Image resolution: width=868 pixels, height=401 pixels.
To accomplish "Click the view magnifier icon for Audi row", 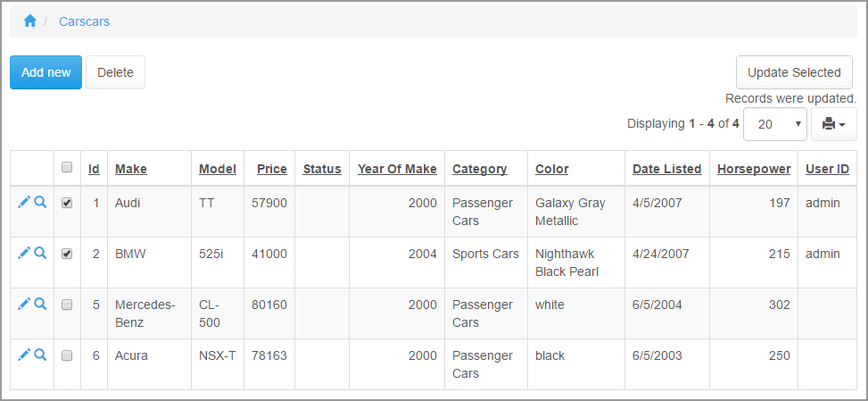I will 40,203.
